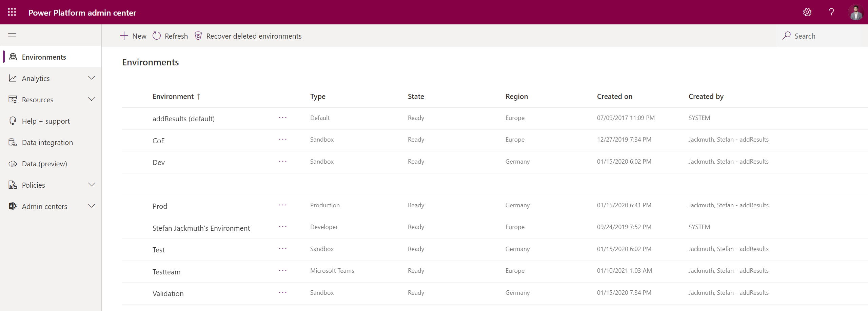Sort by the Environment column header

tap(173, 97)
